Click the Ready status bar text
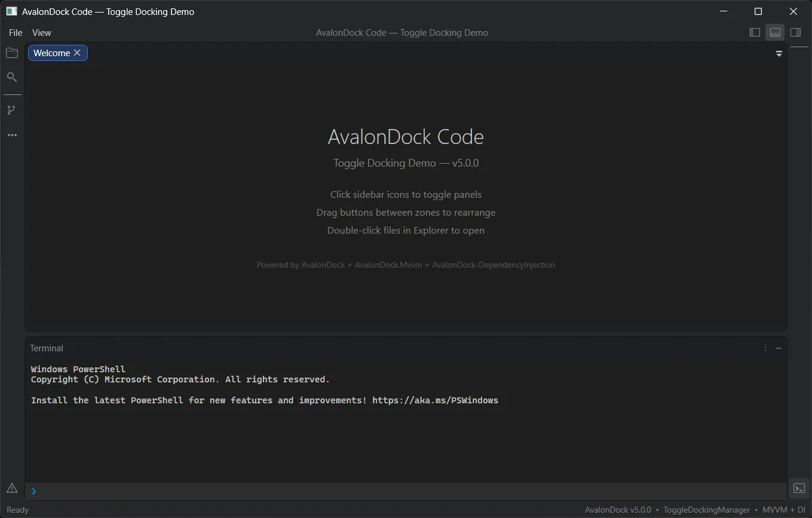Image resolution: width=812 pixels, height=518 pixels. [17, 510]
